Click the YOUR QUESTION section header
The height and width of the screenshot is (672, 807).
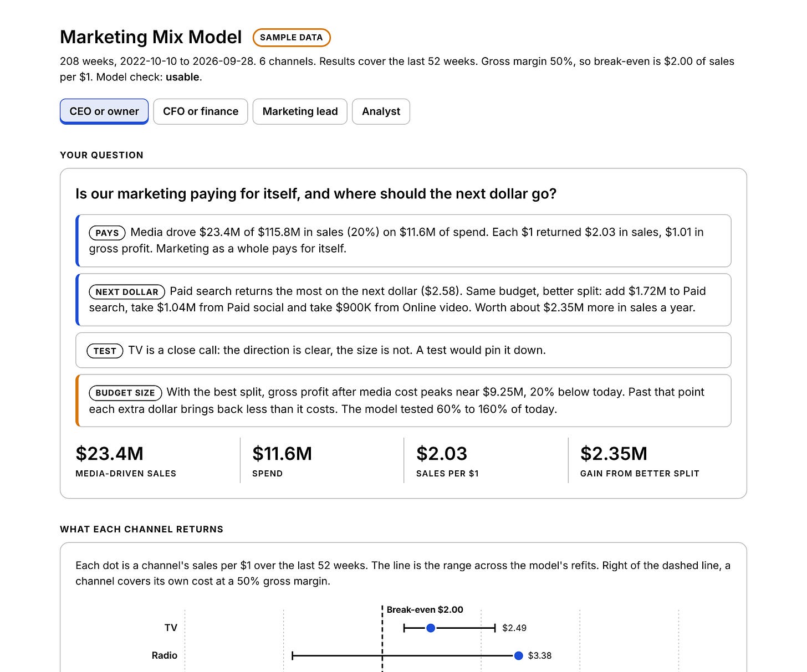[101, 155]
